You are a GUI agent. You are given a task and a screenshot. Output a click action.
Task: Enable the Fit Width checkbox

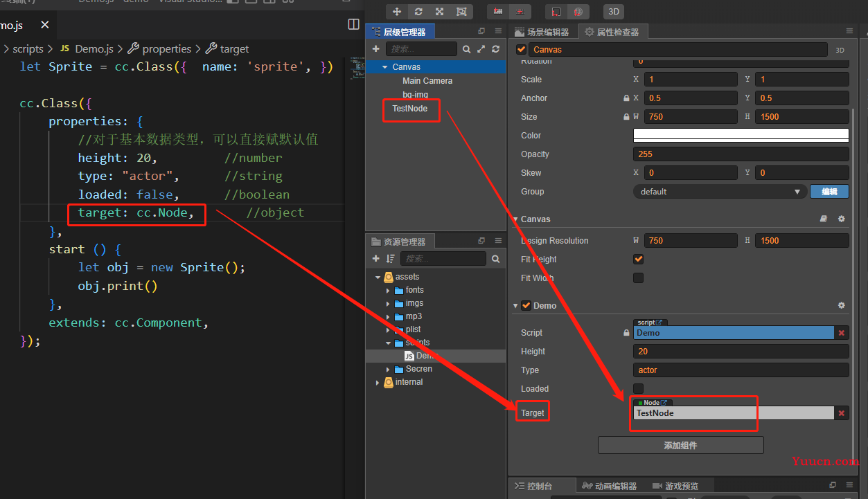[x=639, y=278]
